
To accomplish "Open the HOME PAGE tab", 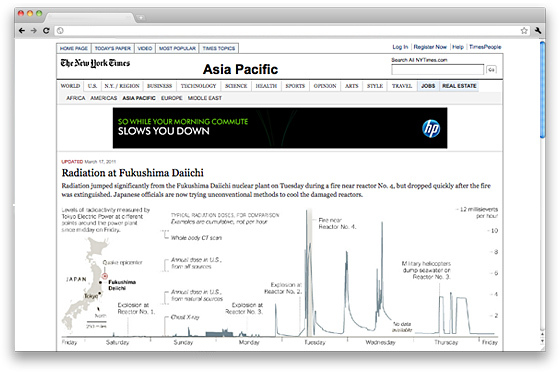I will [74, 48].
